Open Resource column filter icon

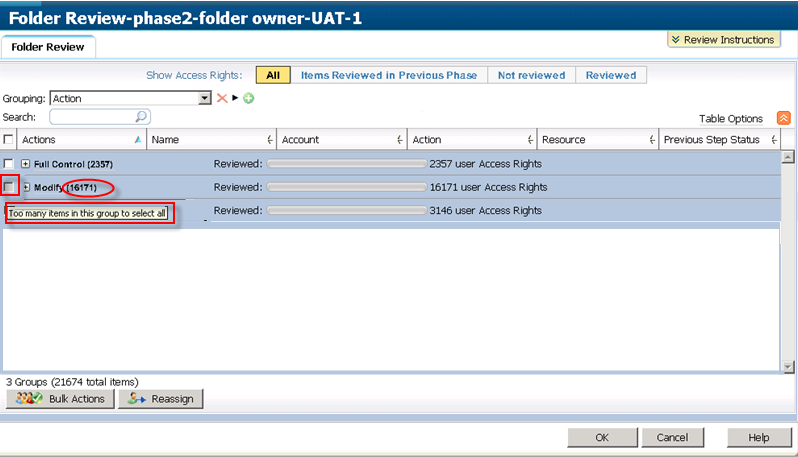tap(651, 139)
